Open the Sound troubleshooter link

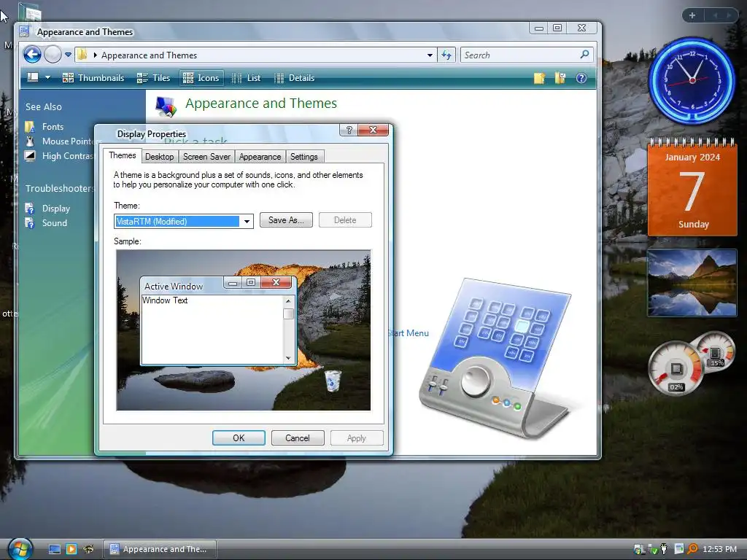[x=55, y=223]
